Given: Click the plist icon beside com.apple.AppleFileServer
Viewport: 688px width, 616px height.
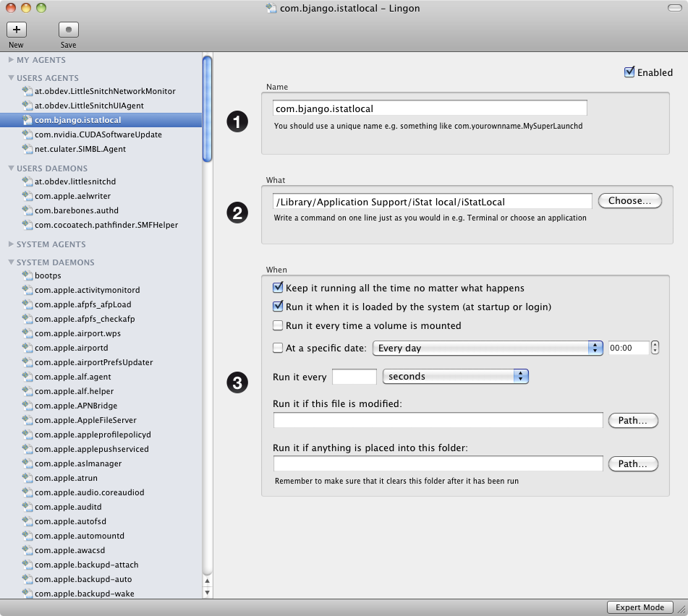Looking at the screenshot, I should coord(27,420).
